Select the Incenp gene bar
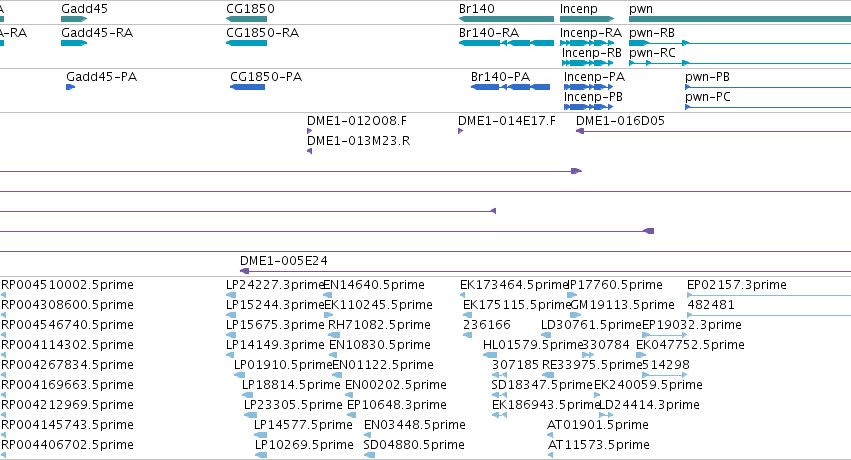Image resolution: width=851 pixels, height=460 pixels. point(587,19)
